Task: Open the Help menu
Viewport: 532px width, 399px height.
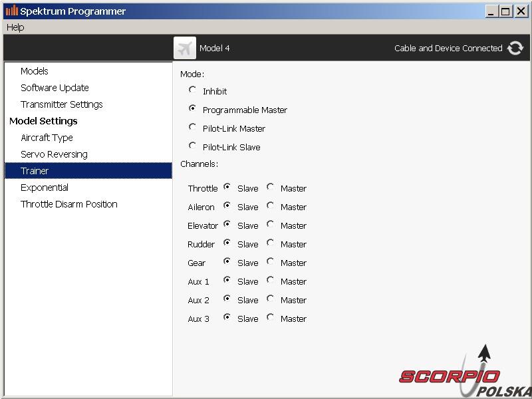Action: pyautogui.click(x=15, y=27)
